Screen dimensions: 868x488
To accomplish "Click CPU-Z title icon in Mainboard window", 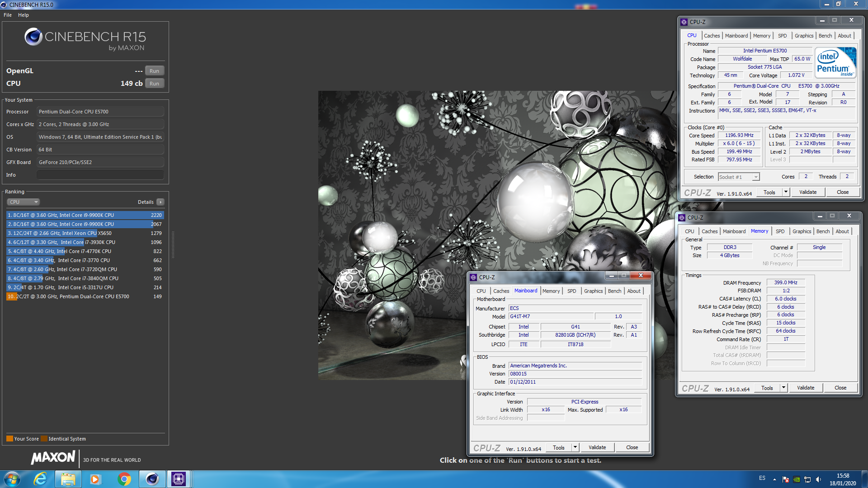I will click(473, 277).
